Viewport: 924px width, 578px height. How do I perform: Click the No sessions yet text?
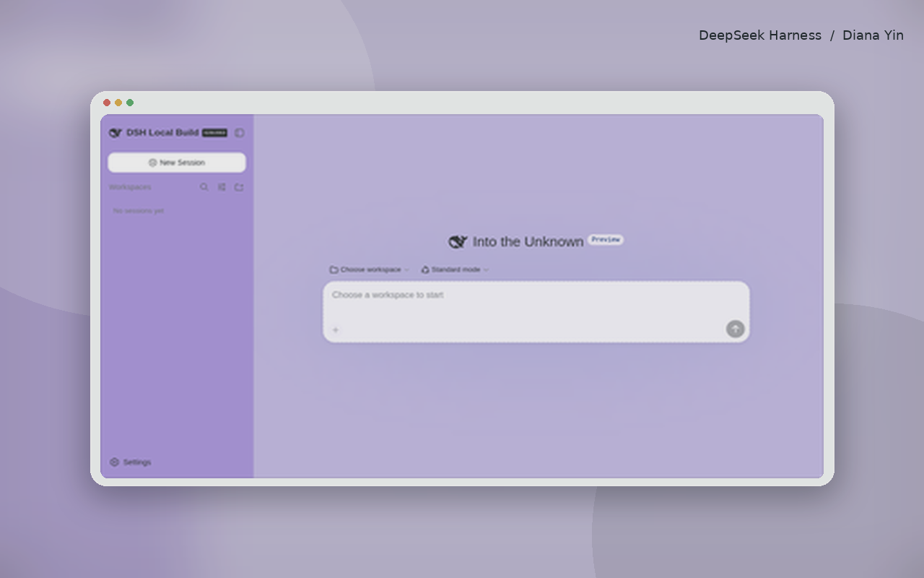coord(139,211)
